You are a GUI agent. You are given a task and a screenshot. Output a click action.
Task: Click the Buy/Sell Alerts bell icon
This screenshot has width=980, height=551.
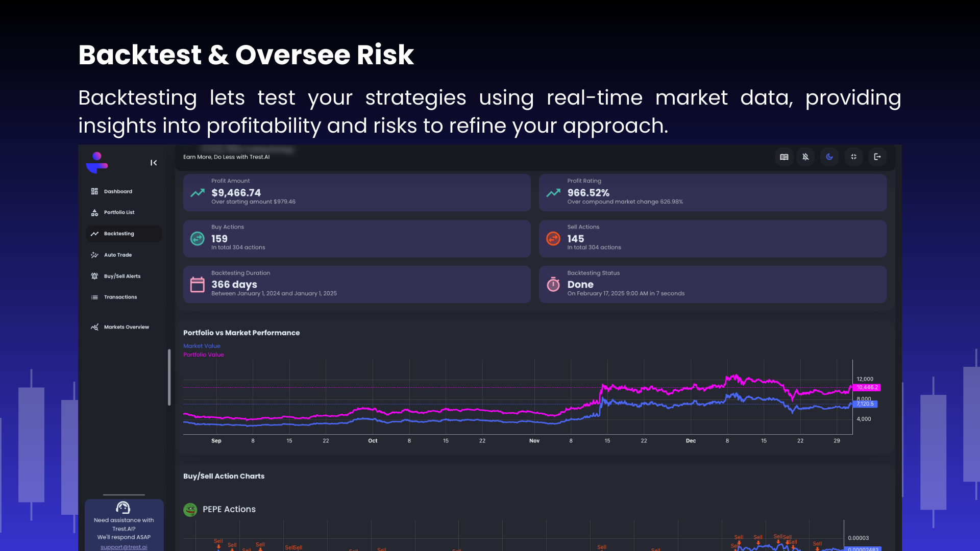[x=94, y=276]
